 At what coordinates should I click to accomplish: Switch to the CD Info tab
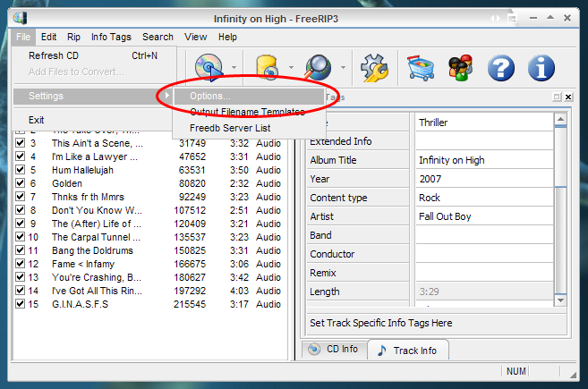pos(335,349)
